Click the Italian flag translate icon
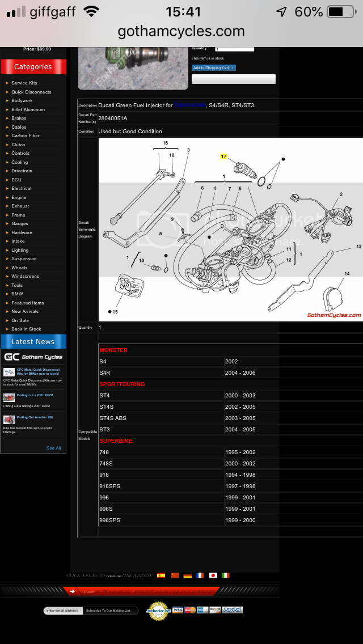 coord(225,575)
